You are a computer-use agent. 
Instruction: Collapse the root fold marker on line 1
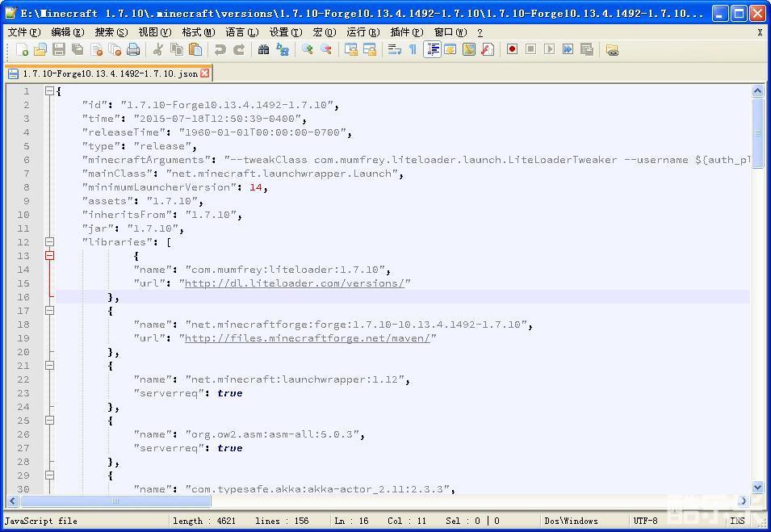(x=49, y=90)
